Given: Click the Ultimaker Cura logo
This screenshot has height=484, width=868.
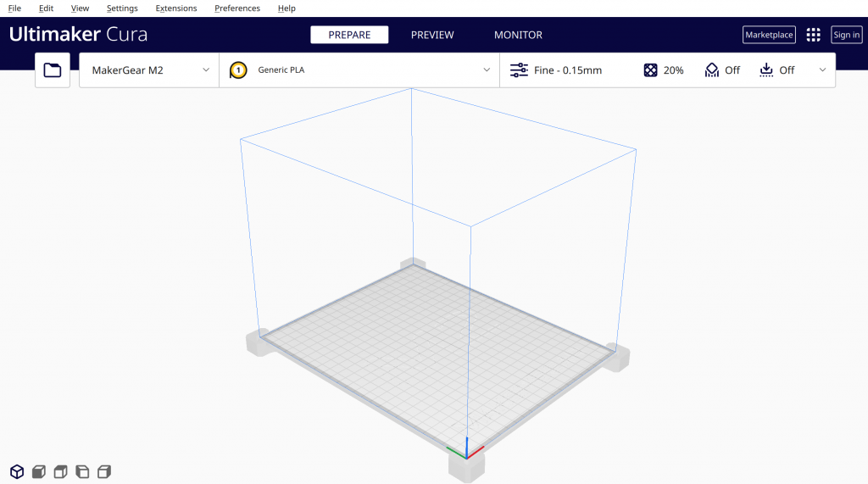Looking at the screenshot, I should pos(78,35).
